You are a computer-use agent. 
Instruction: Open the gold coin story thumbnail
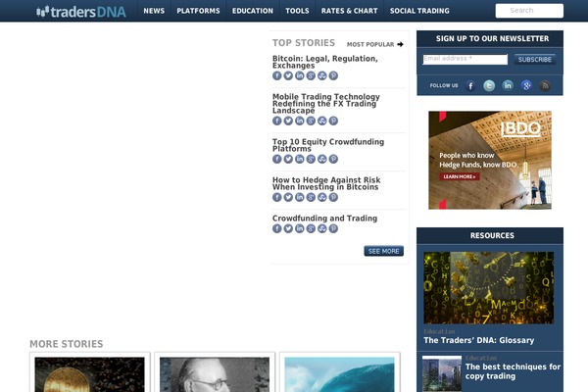coord(89,374)
